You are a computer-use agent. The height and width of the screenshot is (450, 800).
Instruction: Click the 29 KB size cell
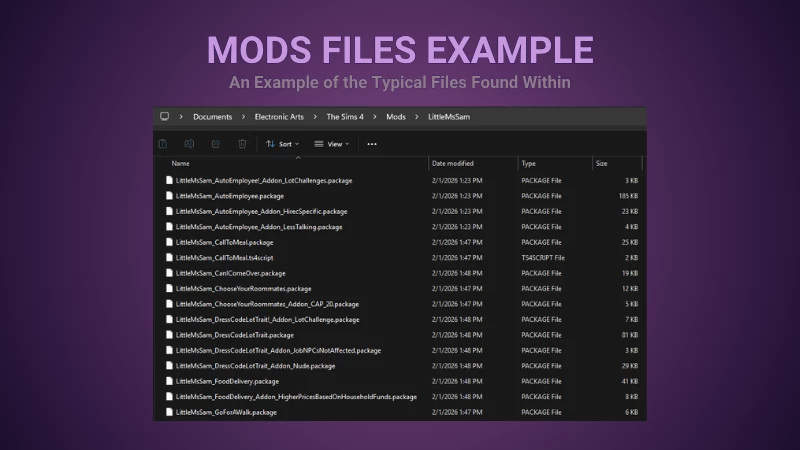[630, 366]
